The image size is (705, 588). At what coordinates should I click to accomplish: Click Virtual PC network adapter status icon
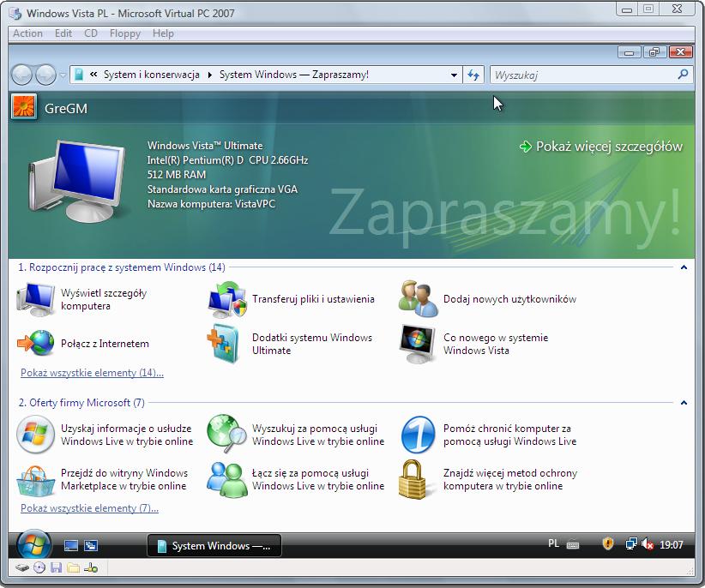tap(91, 568)
